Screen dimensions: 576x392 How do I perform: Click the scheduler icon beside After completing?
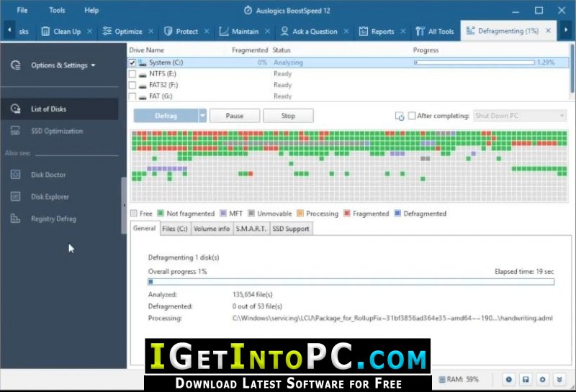click(400, 116)
